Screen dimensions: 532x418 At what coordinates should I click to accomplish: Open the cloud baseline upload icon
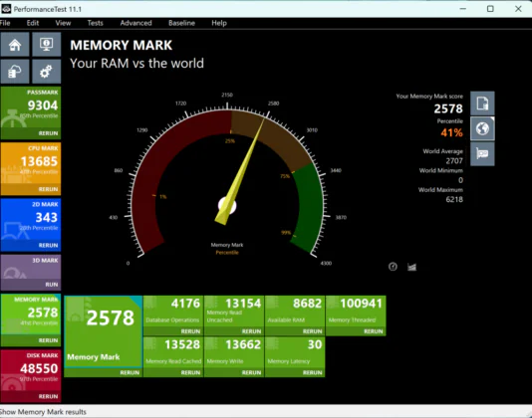pos(15,72)
